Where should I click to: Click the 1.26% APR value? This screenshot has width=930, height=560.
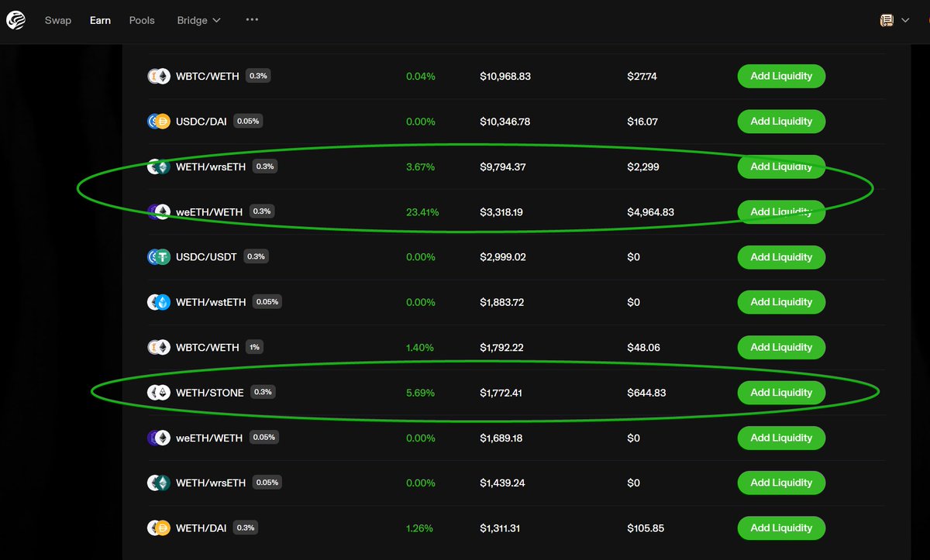[419, 527]
